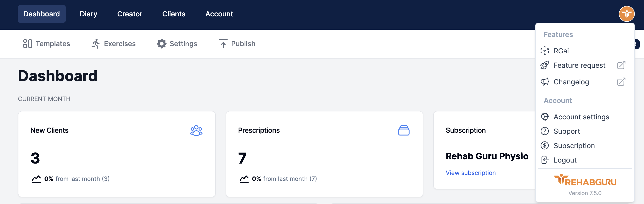This screenshot has width=644, height=204.
Task: Click the New Clients people icon
Action: click(196, 131)
